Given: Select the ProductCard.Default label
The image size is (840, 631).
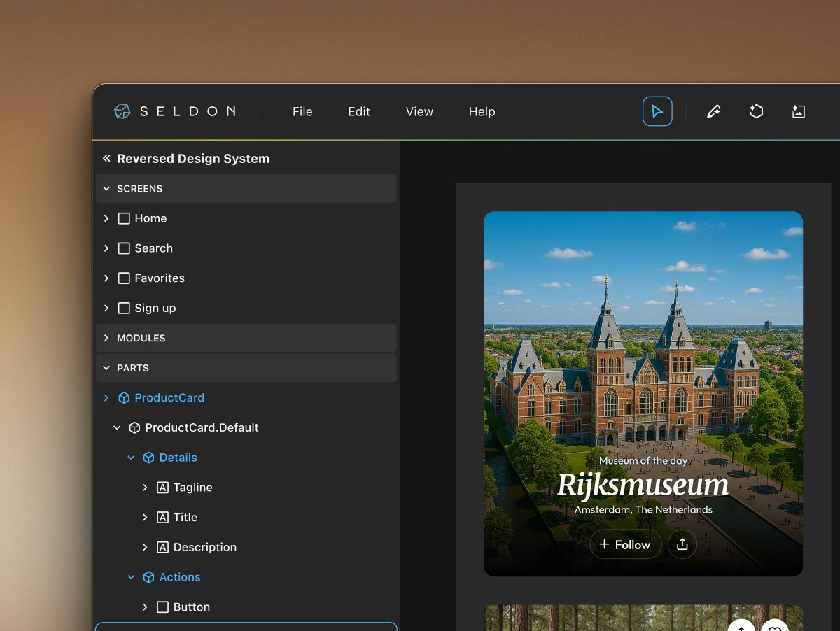Looking at the screenshot, I should pos(202,427).
